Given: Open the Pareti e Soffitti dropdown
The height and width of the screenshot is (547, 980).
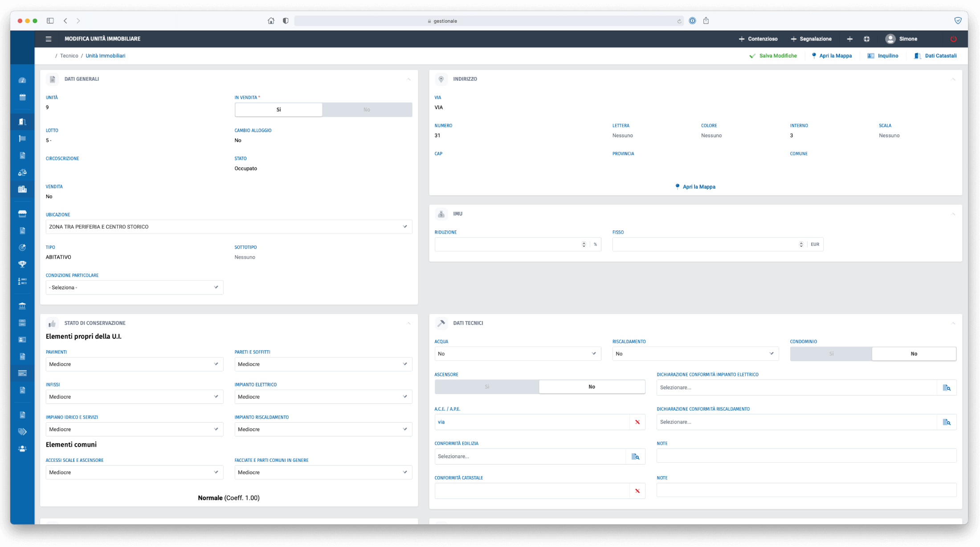Looking at the screenshot, I should tap(323, 364).
